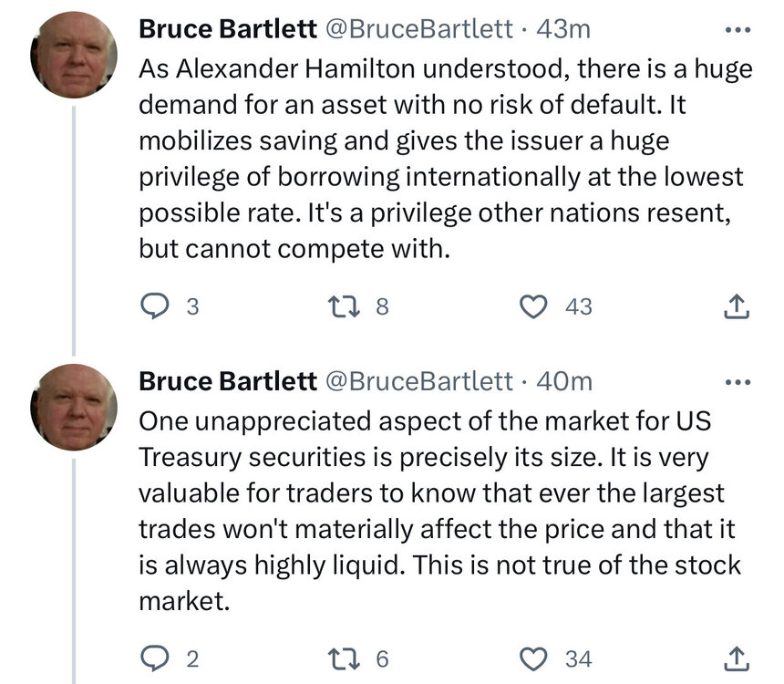This screenshot has height=684, width=784.
Task: Click the 43m timestamp
Action: click(564, 29)
